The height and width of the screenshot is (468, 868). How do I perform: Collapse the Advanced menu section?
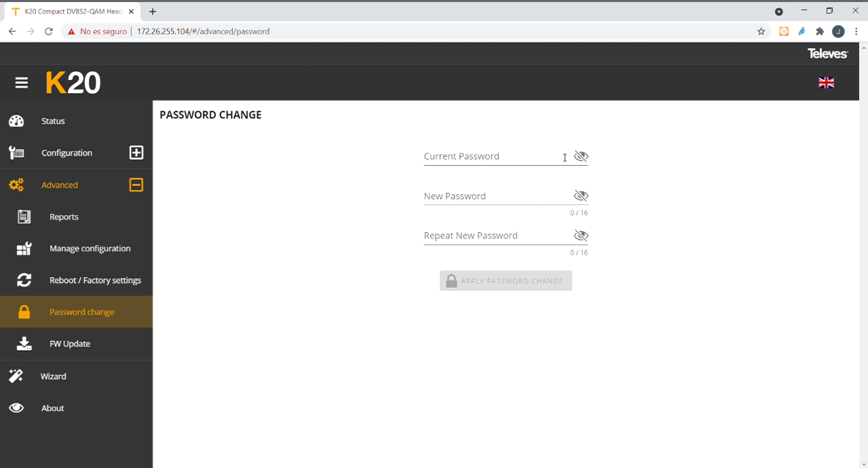tap(136, 185)
